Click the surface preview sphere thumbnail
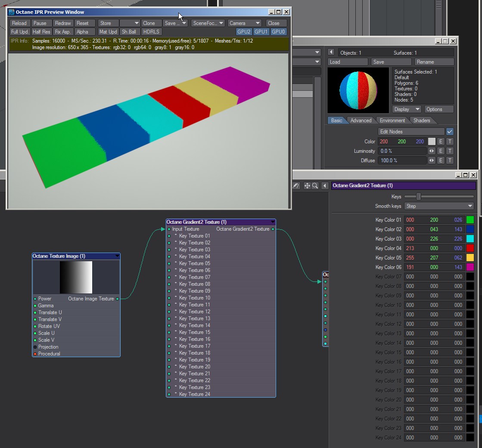The image size is (482, 448). tap(359, 90)
